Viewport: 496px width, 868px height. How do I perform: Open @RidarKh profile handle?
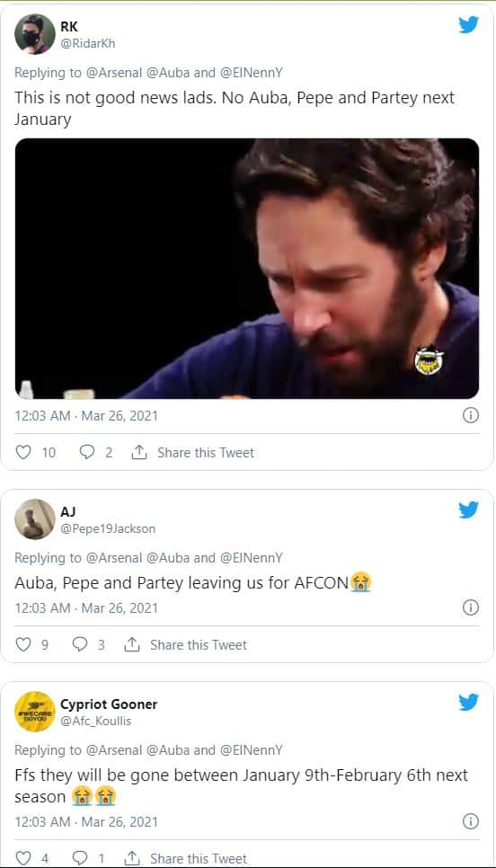(x=87, y=44)
